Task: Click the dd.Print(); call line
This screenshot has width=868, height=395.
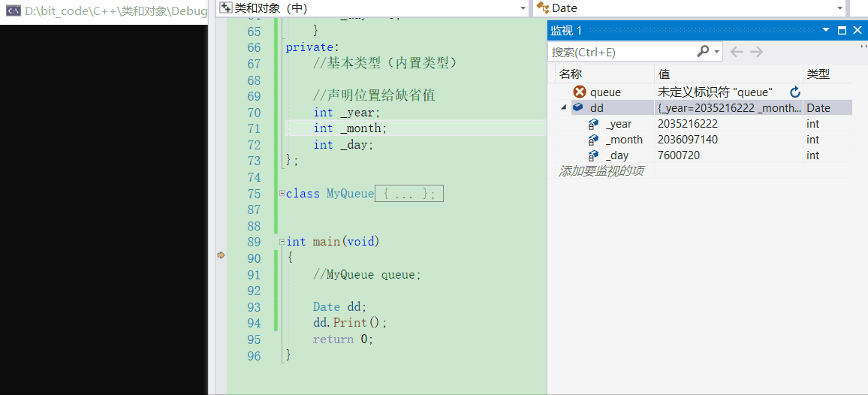Action: click(351, 322)
